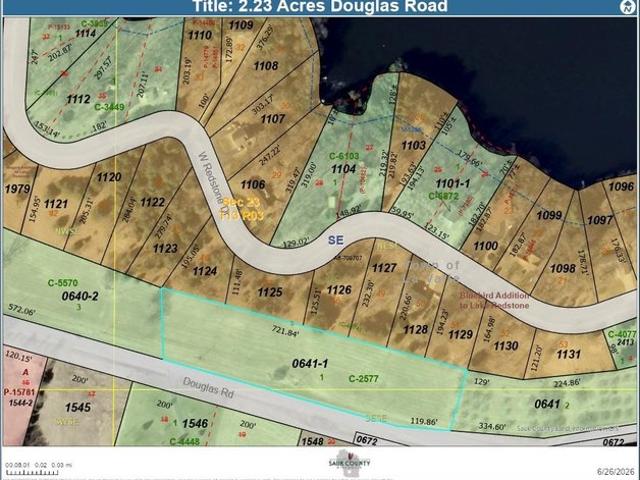
Task: Click survey label C-6103
Action: pos(344,156)
